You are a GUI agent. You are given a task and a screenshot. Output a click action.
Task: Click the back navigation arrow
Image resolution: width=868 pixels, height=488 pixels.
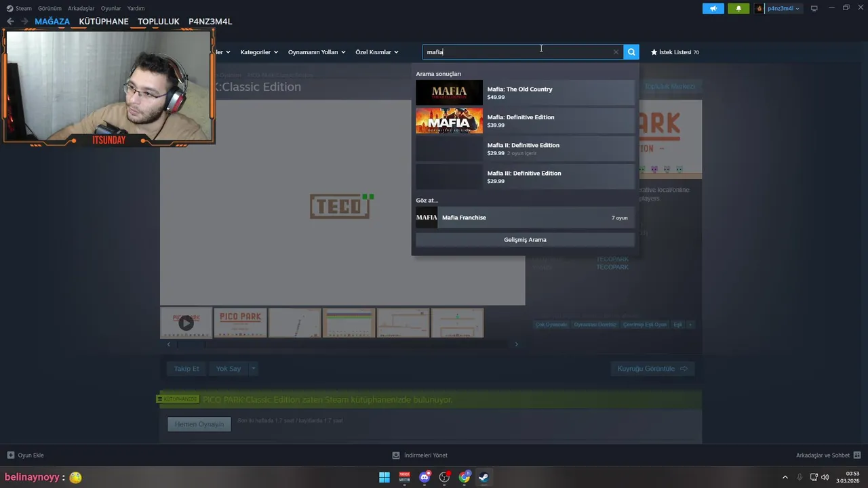[10, 22]
